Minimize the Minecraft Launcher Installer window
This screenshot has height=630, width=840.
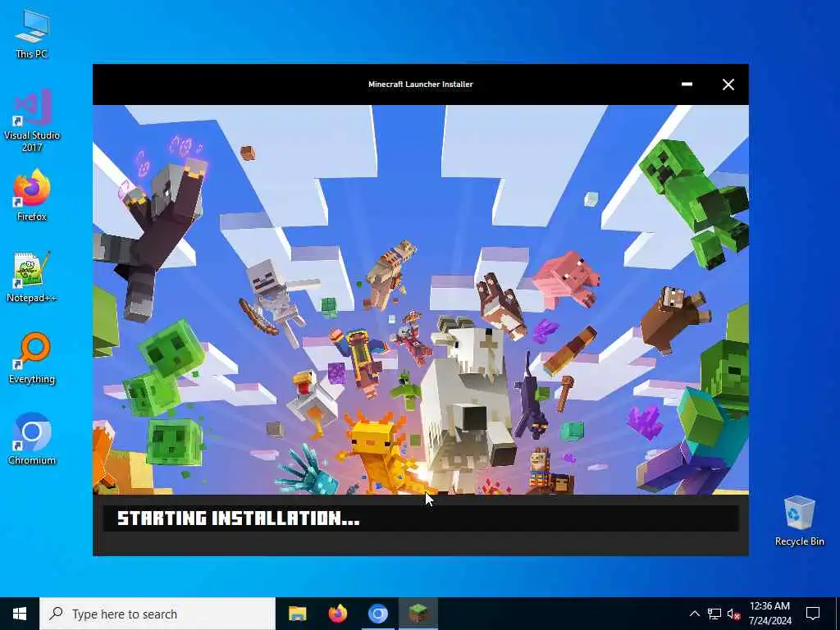(687, 84)
